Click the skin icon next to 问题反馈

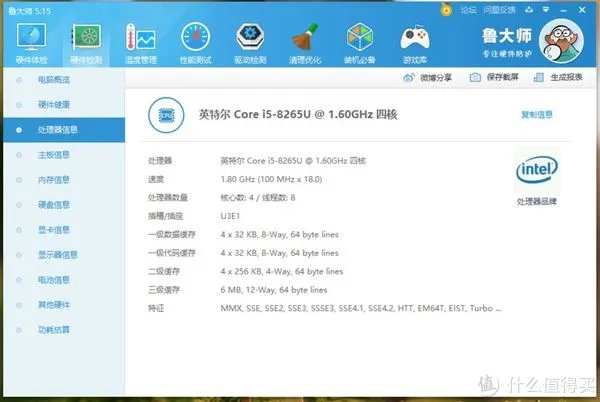[x=529, y=10]
